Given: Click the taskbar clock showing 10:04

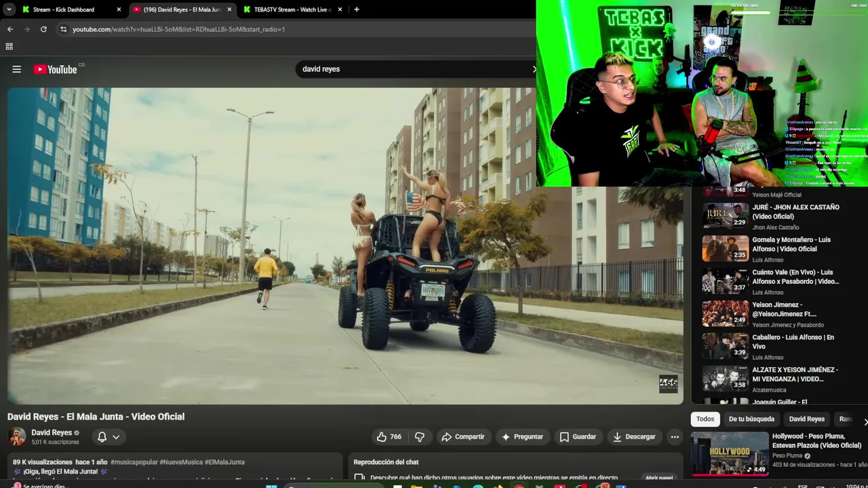Looking at the screenshot, I should [855, 485].
